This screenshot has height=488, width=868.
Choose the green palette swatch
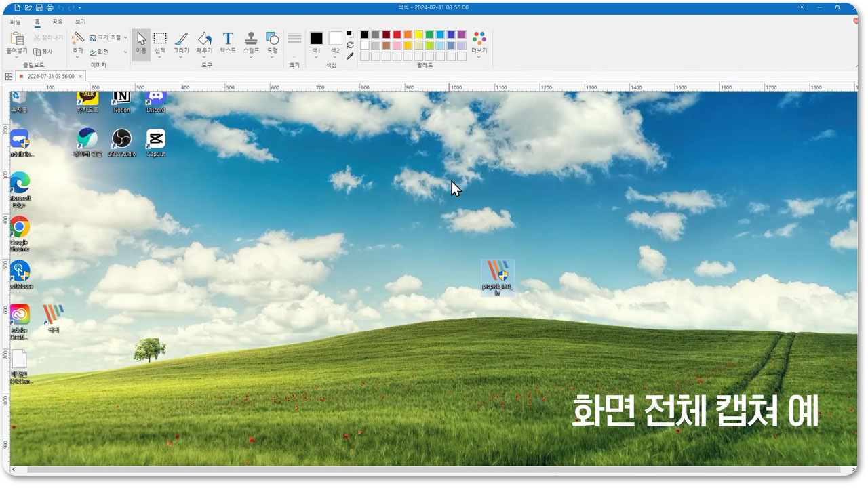tap(429, 35)
